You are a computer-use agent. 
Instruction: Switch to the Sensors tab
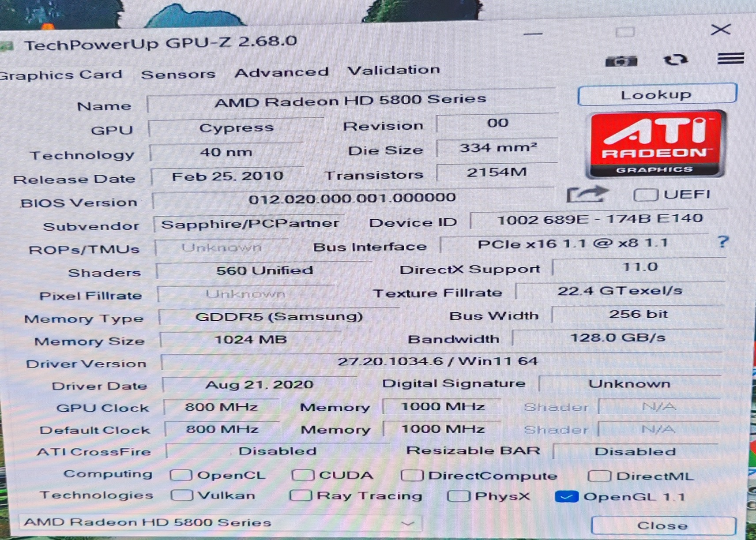coord(178,74)
